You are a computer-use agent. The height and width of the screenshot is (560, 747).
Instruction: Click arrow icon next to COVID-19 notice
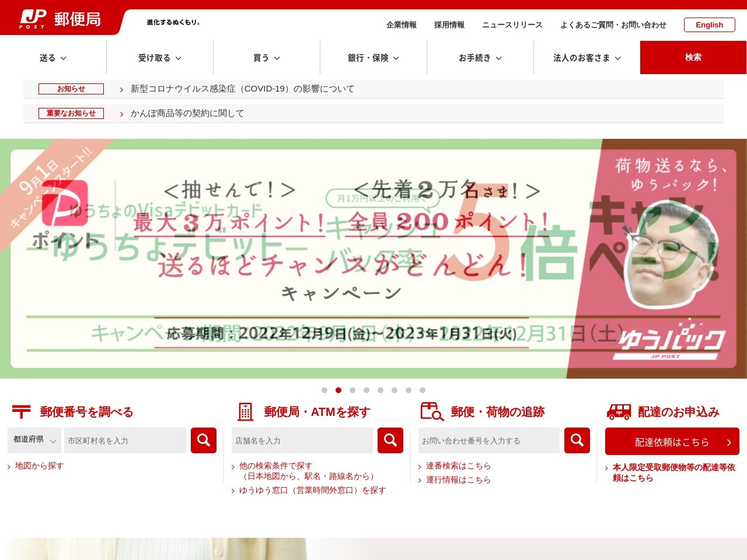(121, 89)
